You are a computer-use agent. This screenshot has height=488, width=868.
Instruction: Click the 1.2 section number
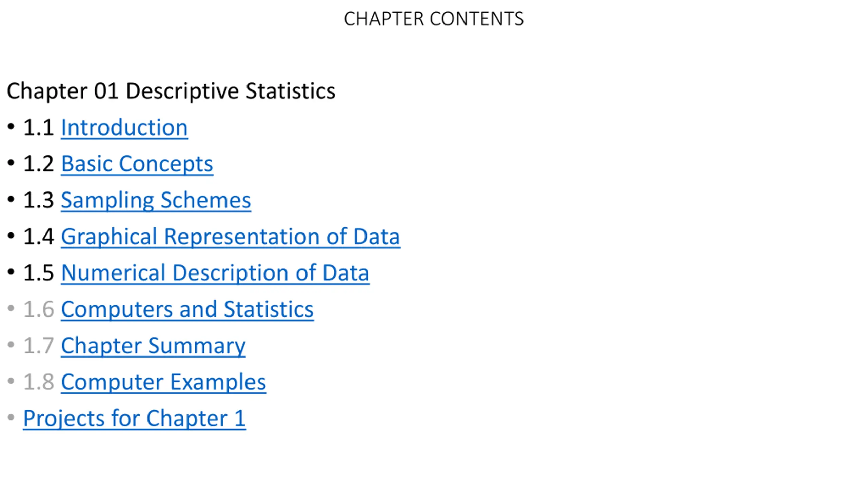tap(38, 164)
